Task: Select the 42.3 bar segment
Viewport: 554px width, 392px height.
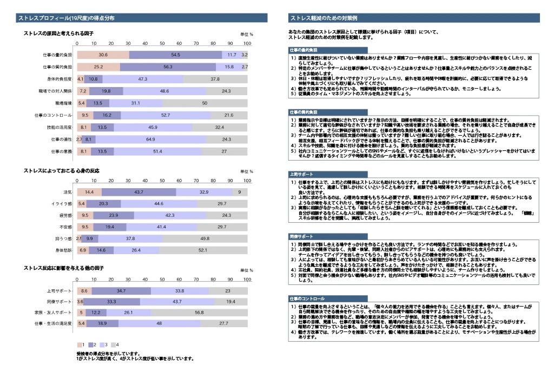Action: [170, 215]
